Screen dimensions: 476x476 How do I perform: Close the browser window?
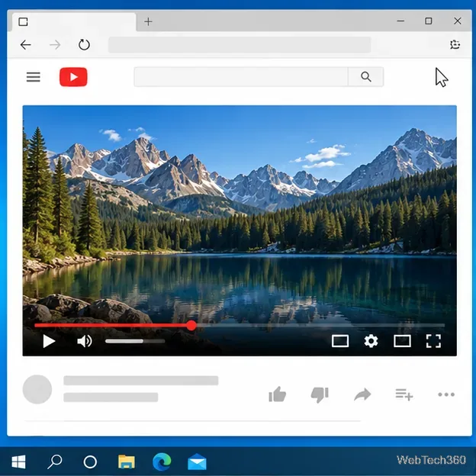point(458,21)
